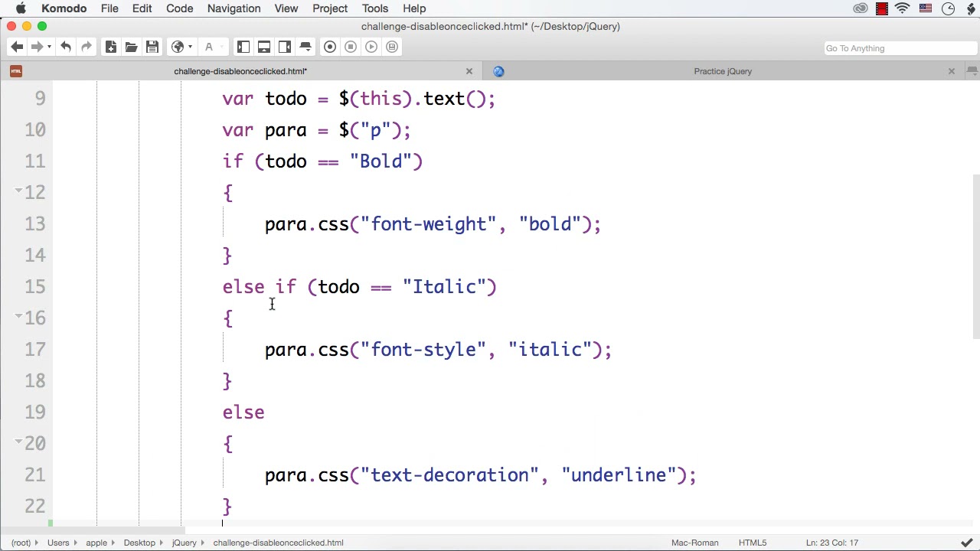Click the US flag input source icon

point(926,8)
